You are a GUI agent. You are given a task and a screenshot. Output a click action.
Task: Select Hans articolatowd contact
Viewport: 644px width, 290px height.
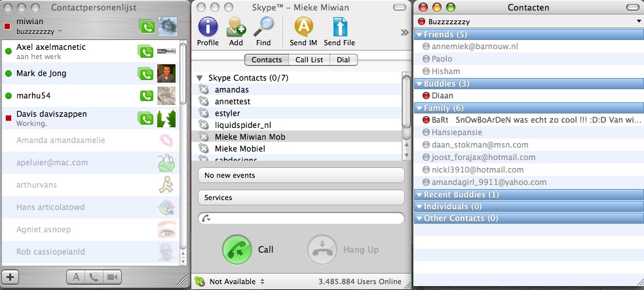(91, 207)
